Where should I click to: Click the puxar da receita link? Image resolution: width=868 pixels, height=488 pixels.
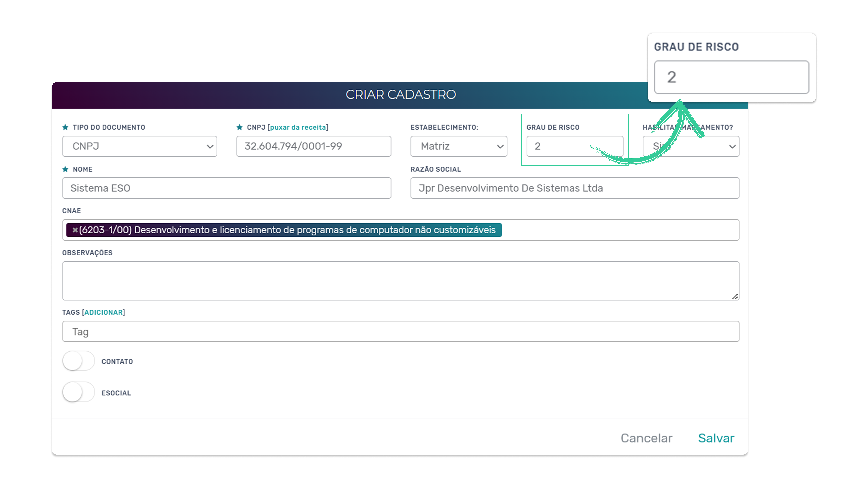coord(298,127)
